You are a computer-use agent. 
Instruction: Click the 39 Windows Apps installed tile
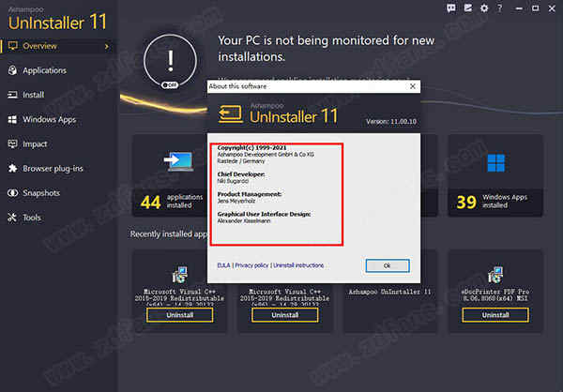tap(495, 175)
